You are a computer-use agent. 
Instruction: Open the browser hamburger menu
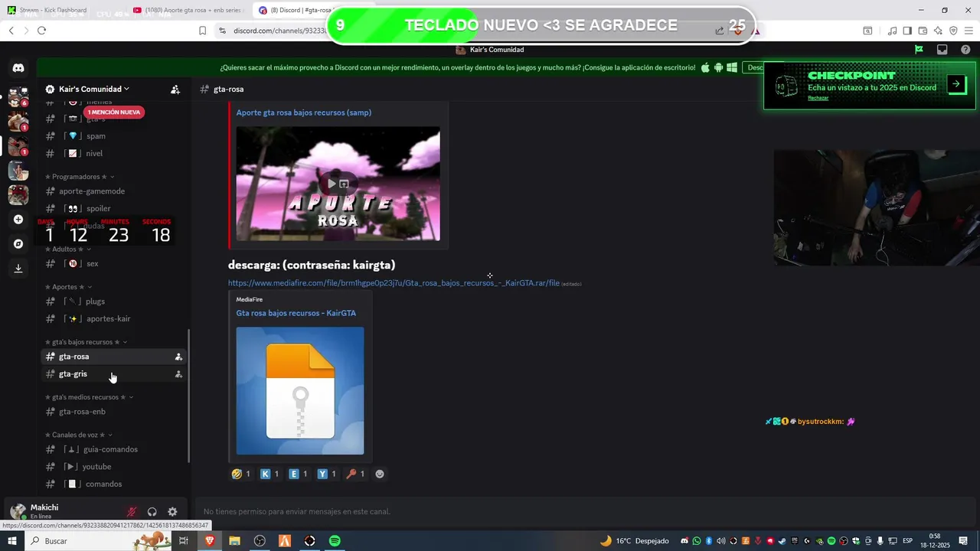(x=969, y=31)
